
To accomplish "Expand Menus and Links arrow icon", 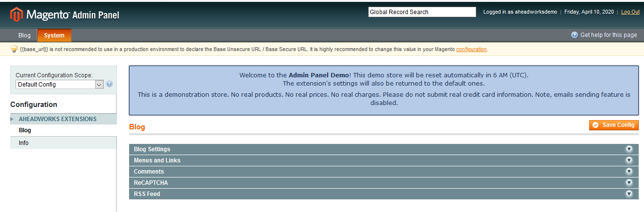I will tap(629, 160).
